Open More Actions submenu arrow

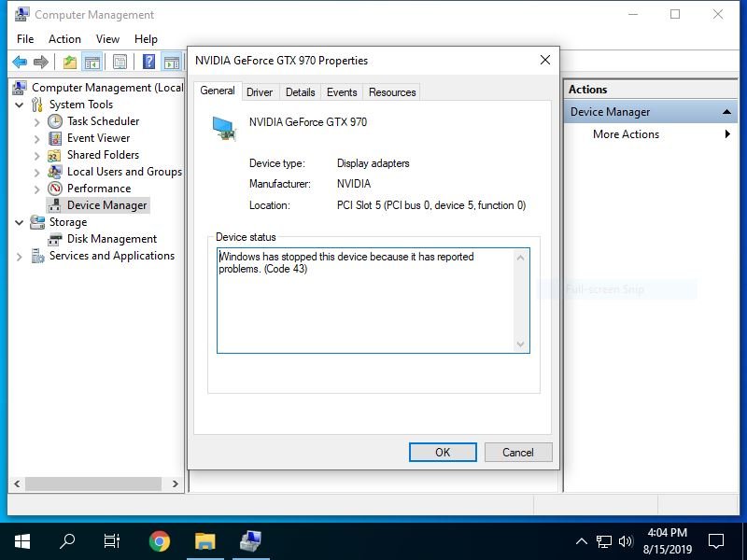727,133
